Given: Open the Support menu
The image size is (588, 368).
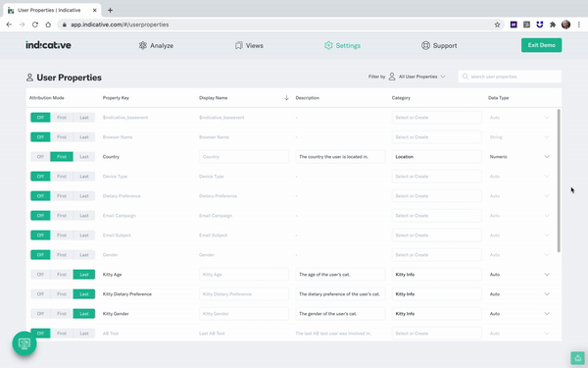Looking at the screenshot, I should pos(439,45).
